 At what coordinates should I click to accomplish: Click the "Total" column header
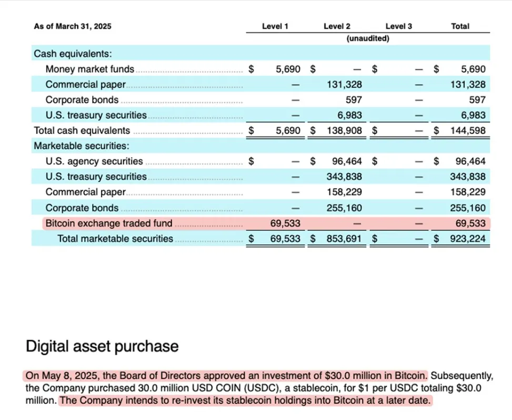point(460,26)
